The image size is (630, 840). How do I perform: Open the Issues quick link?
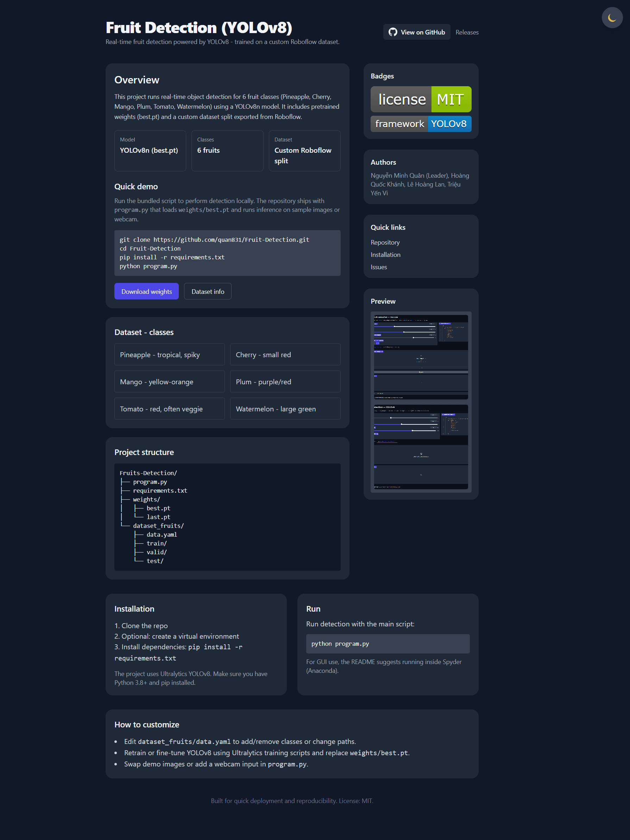tap(378, 267)
